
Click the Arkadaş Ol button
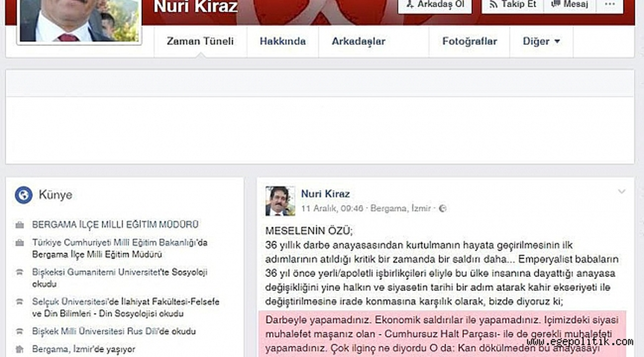coord(435,5)
